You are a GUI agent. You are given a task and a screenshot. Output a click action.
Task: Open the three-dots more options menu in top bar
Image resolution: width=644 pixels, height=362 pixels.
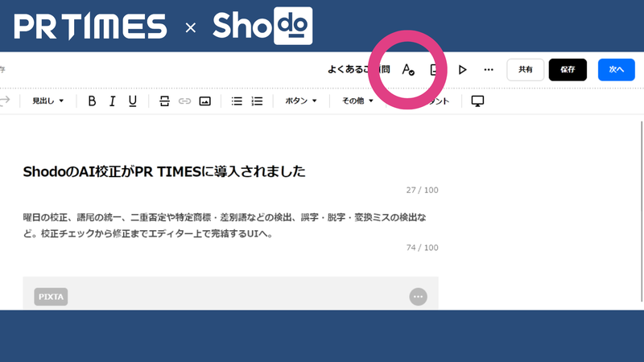[489, 70]
